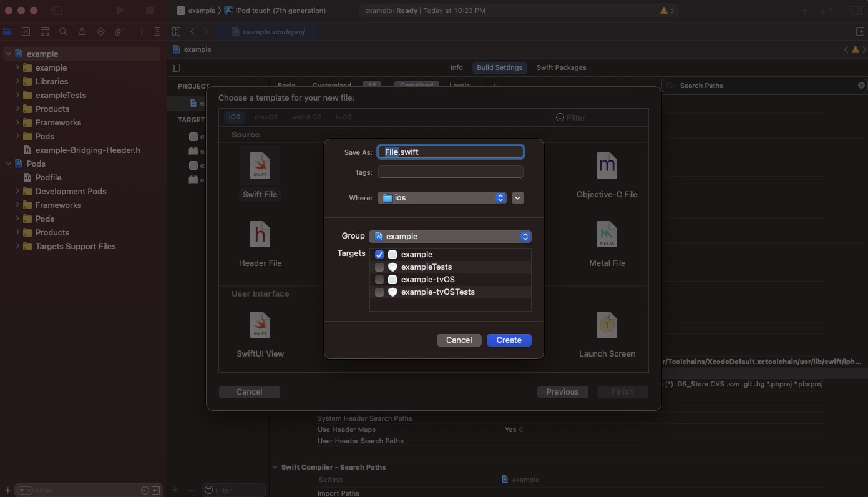Click the template Filter field

pyautogui.click(x=600, y=117)
